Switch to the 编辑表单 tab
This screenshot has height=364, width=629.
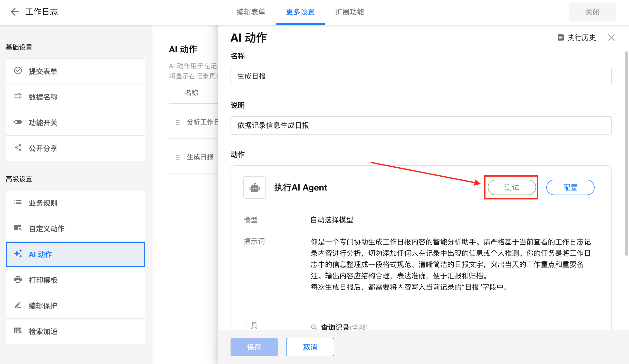pyautogui.click(x=251, y=12)
